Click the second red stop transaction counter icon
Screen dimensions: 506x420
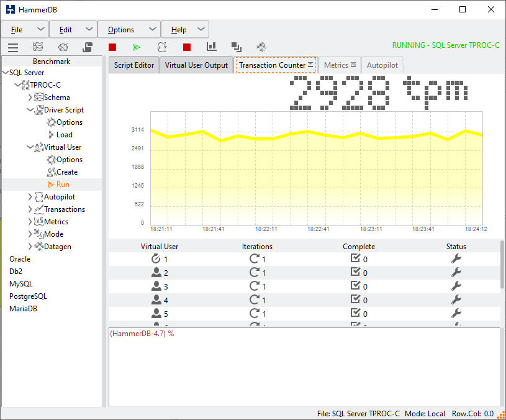[187, 47]
